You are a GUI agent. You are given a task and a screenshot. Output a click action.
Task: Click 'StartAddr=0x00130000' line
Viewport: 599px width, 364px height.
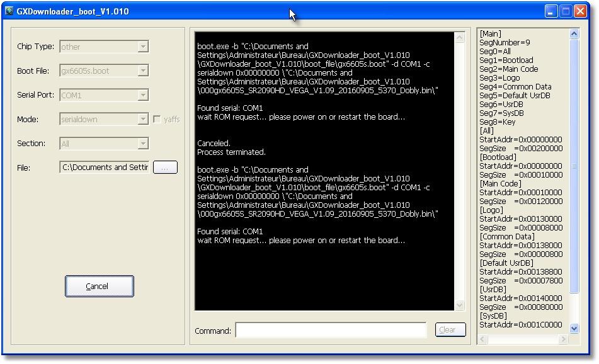[521, 219]
